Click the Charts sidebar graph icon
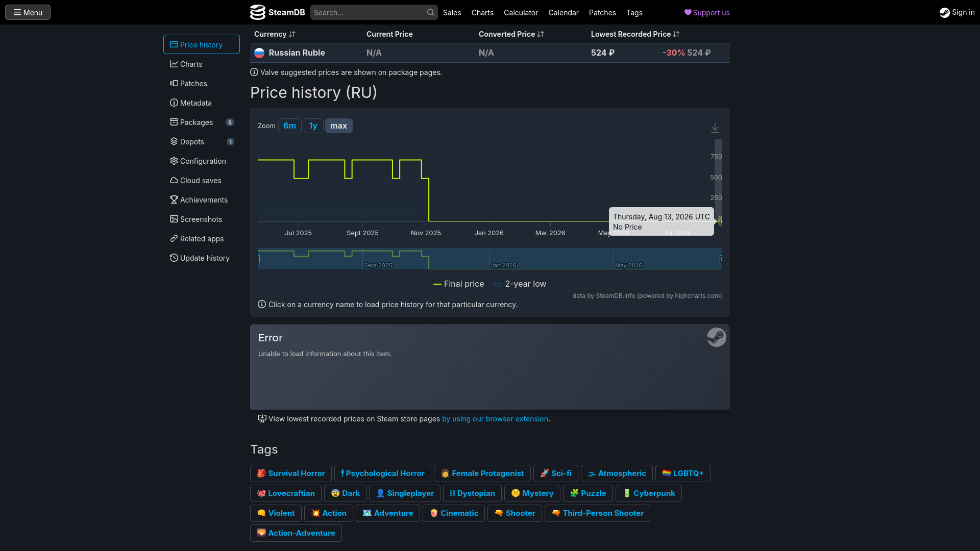The width and height of the screenshot is (980, 551). 174,64
